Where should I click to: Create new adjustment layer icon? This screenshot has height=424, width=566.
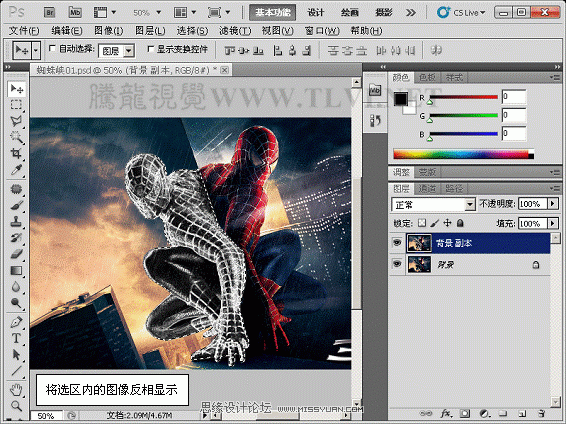point(484,413)
